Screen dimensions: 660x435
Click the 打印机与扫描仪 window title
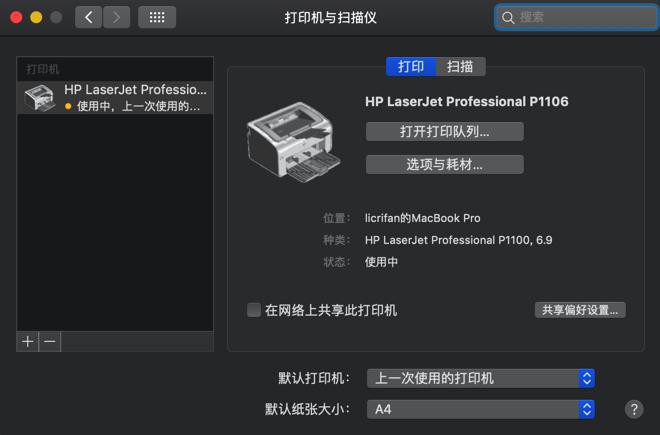[330, 18]
